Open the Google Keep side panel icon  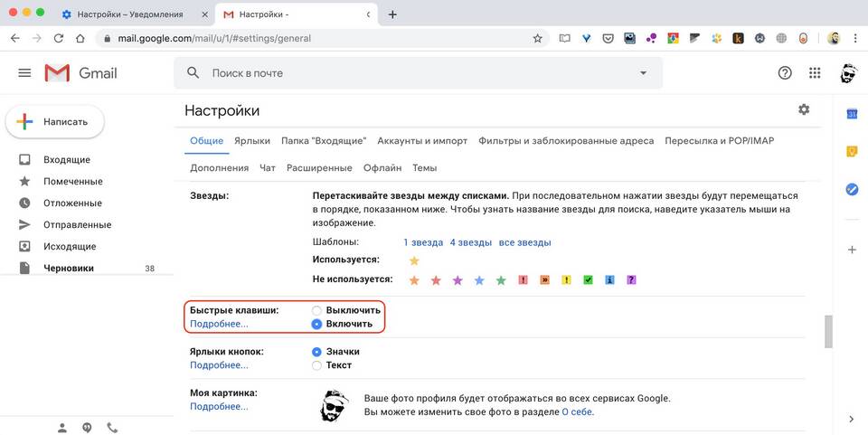tap(852, 152)
